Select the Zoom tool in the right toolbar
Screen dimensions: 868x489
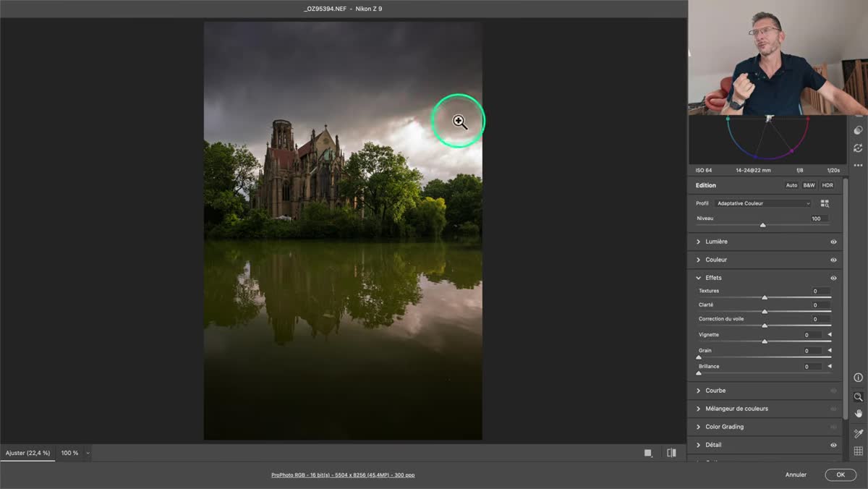tap(858, 397)
